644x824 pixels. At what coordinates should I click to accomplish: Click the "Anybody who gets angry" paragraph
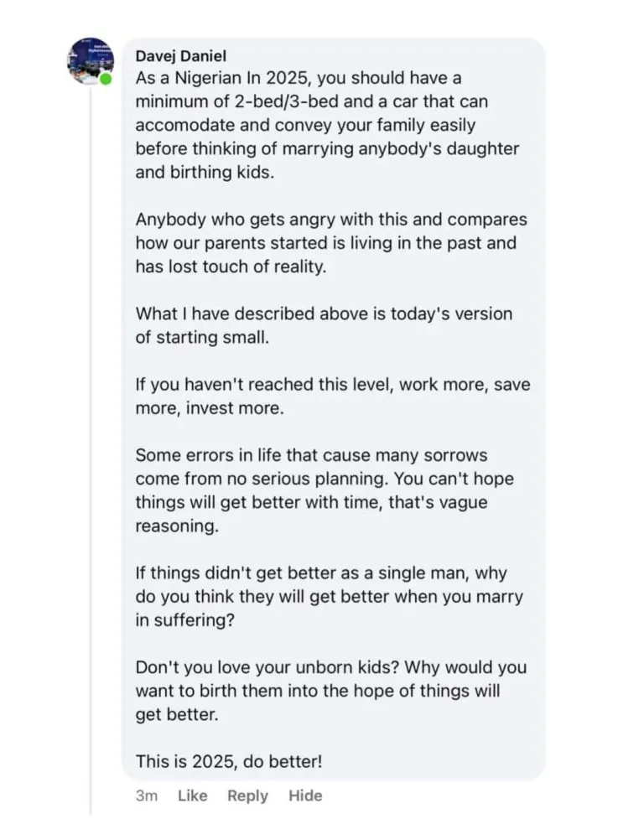331,244
